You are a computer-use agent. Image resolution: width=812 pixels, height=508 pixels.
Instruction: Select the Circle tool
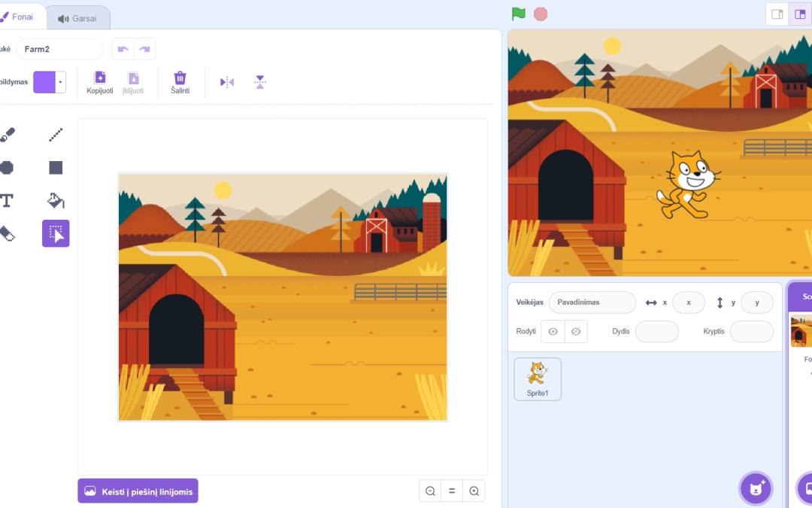[6, 167]
